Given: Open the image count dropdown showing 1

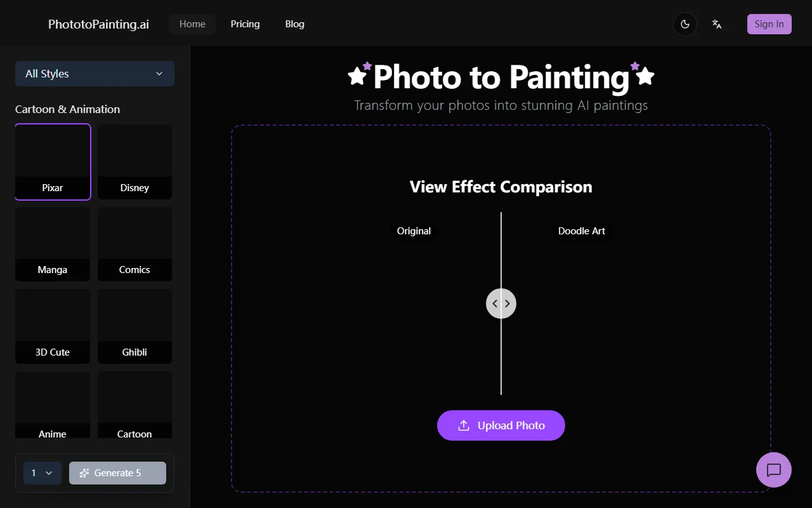Looking at the screenshot, I should point(42,473).
